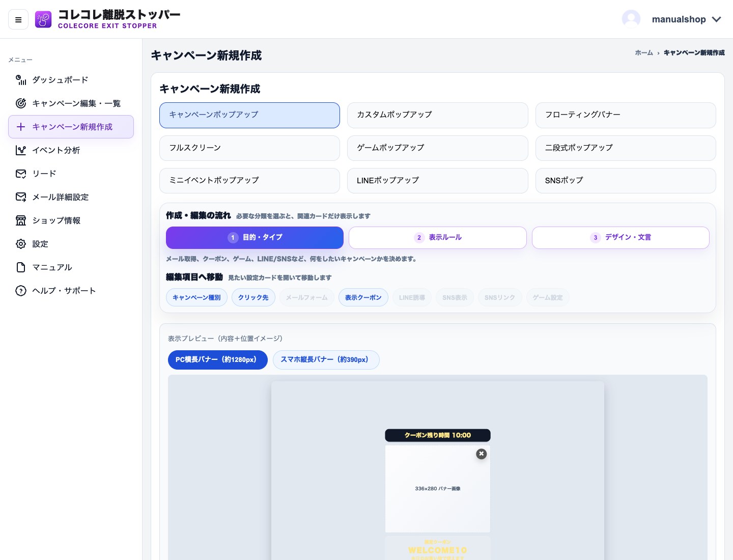Click the plus icon for new campaign
This screenshot has width=733, height=560.
point(21,127)
